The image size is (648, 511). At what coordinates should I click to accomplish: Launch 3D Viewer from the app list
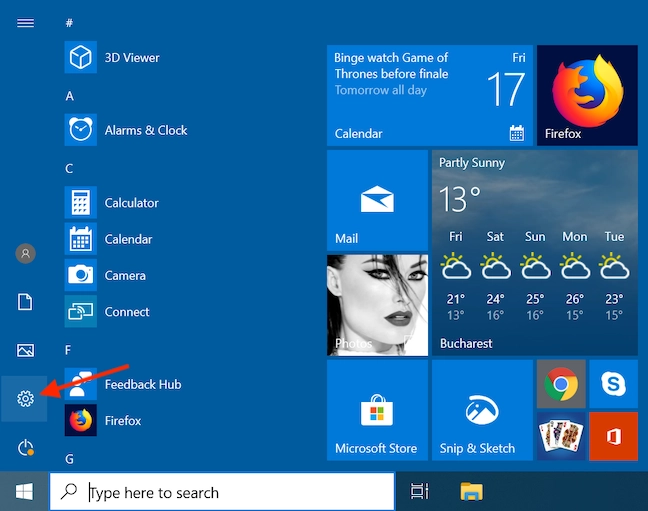(112, 57)
